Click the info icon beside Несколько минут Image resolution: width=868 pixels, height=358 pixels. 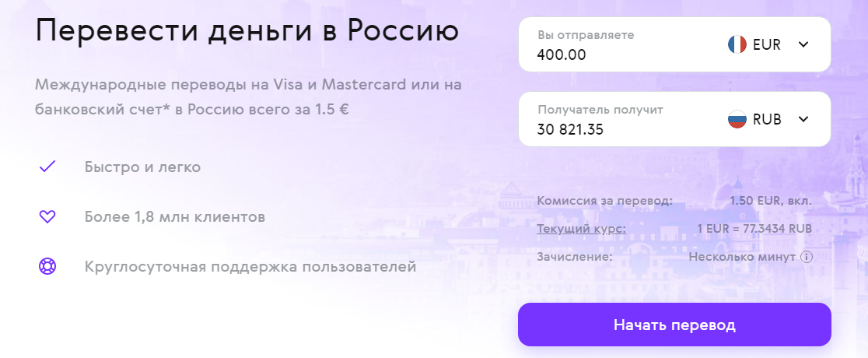coord(807,257)
